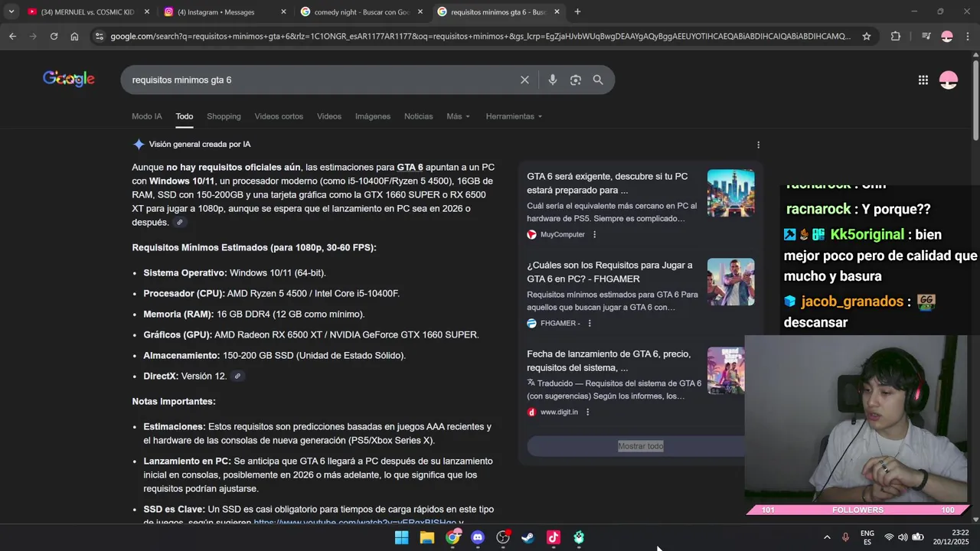The height and width of the screenshot is (551, 980).
Task: Open TikTok from the taskbar
Action: (554, 537)
